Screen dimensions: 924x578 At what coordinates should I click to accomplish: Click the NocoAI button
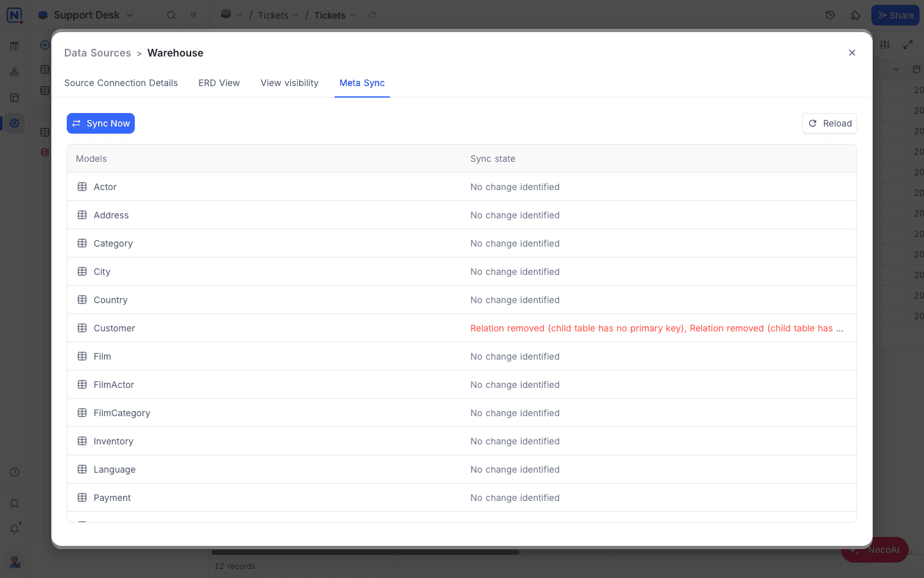click(x=875, y=550)
